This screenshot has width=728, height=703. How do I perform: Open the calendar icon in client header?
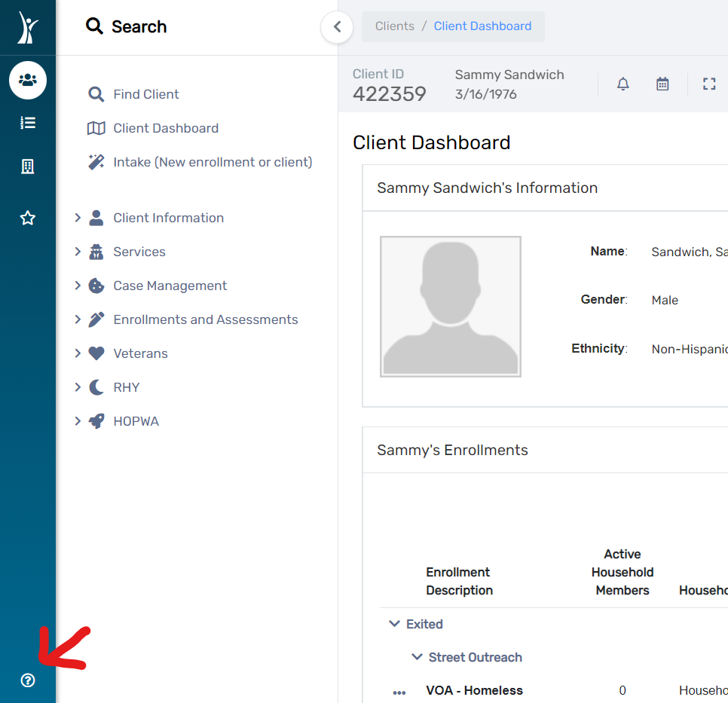[662, 84]
